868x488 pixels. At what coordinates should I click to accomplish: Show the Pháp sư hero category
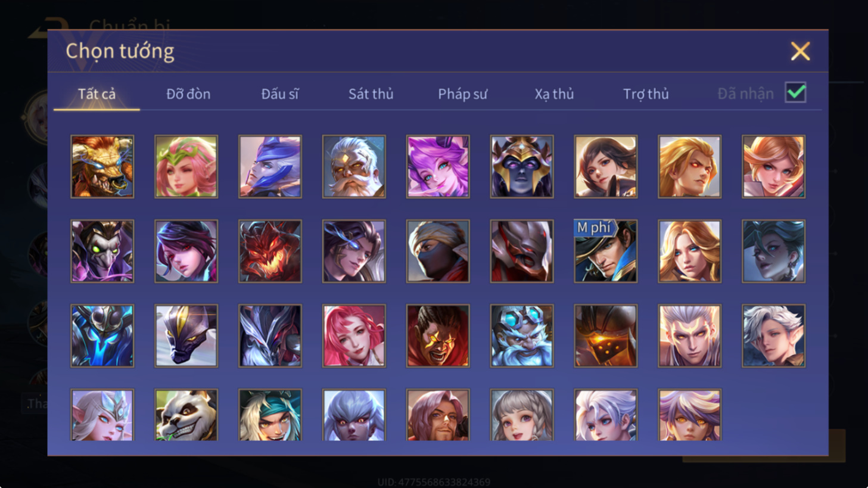462,94
